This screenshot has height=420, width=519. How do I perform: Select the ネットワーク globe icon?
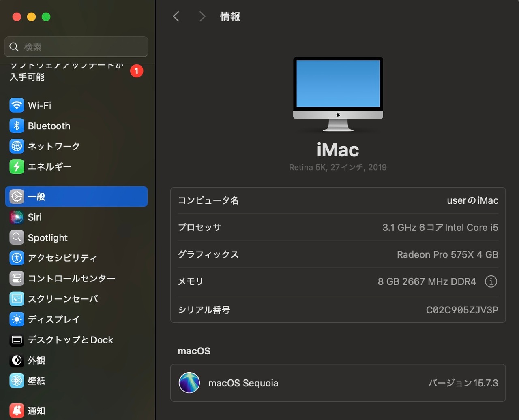click(x=17, y=146)
